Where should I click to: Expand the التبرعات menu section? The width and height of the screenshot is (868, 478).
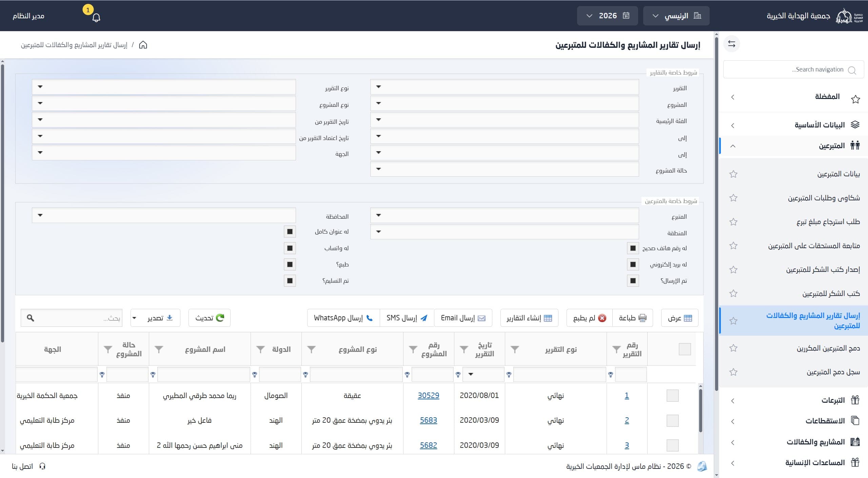(793, 401)
